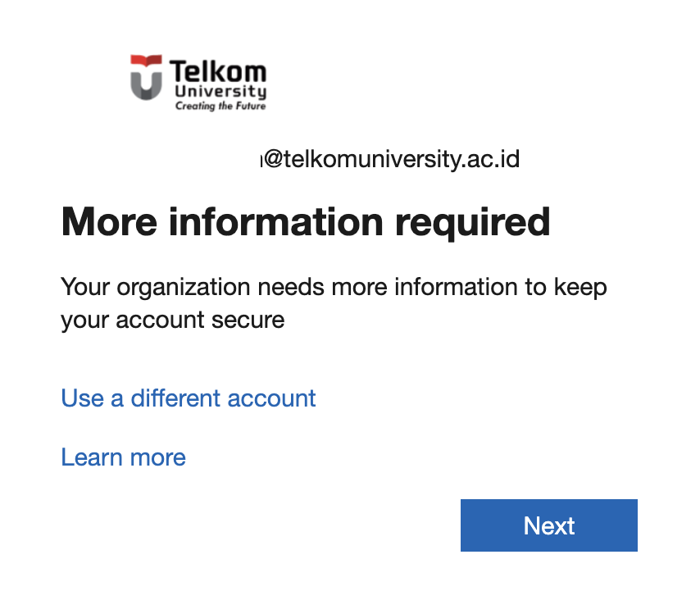Viewport: 700px width, 600px height.
Task: Click the Telkom University shield emblem
Action: tap(147, 78)
